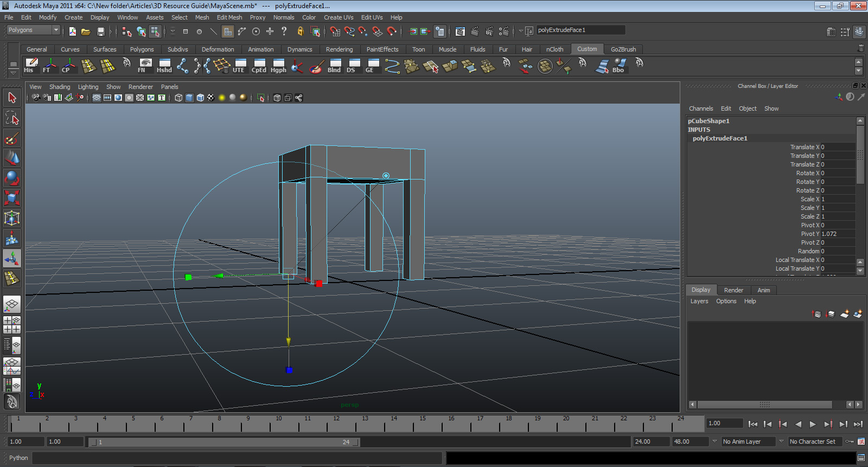This screenshot has height=467, width=868.
Task: Click the open scene folder icon
Action: pos(86,31)
